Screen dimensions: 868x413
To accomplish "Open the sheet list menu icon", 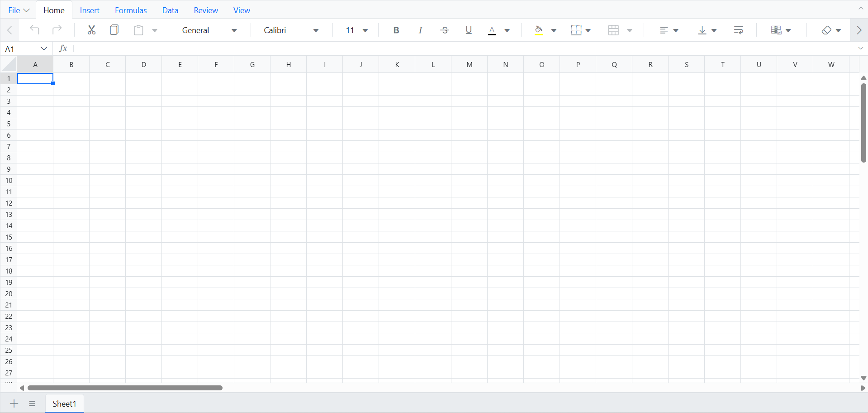I will (x=32, y=403).
